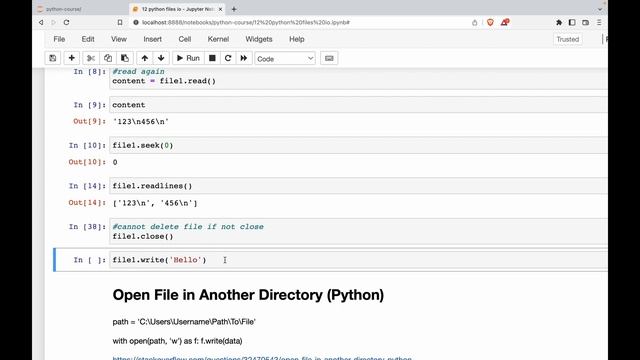This screenshot has width=640, height=360.
Task: Open the browser hamburger menu
Action: pyautogui.click(x=599, y=22)
